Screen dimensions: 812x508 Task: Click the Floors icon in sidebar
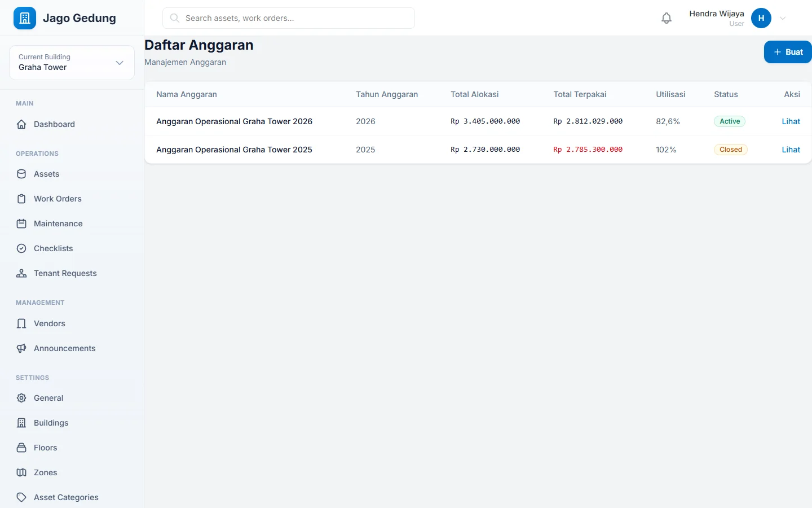(21, 448)
